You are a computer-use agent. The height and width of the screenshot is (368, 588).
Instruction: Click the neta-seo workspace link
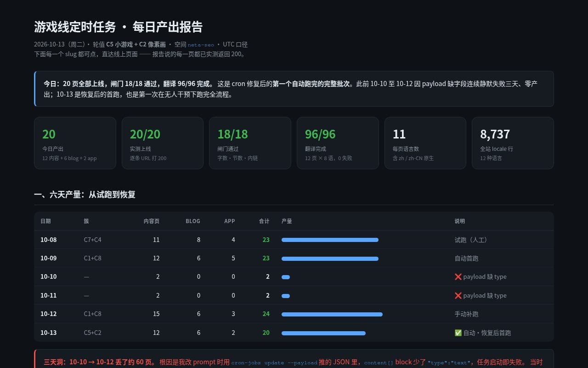(x=201, y=45)
